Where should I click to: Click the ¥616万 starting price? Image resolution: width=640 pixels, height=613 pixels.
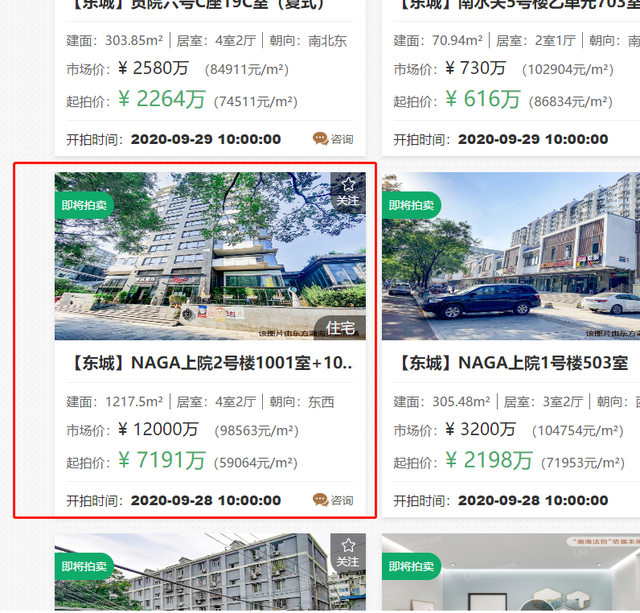483,99
